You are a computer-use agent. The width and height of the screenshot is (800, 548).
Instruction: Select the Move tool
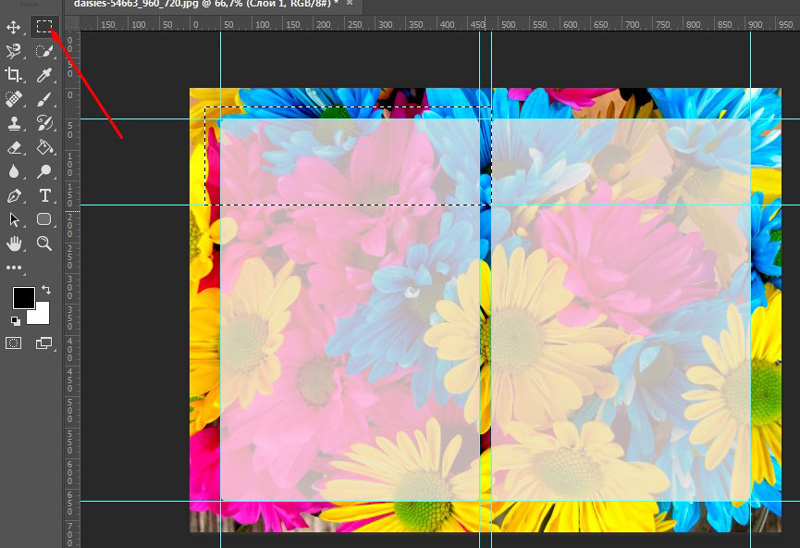[x=14, y=27]
